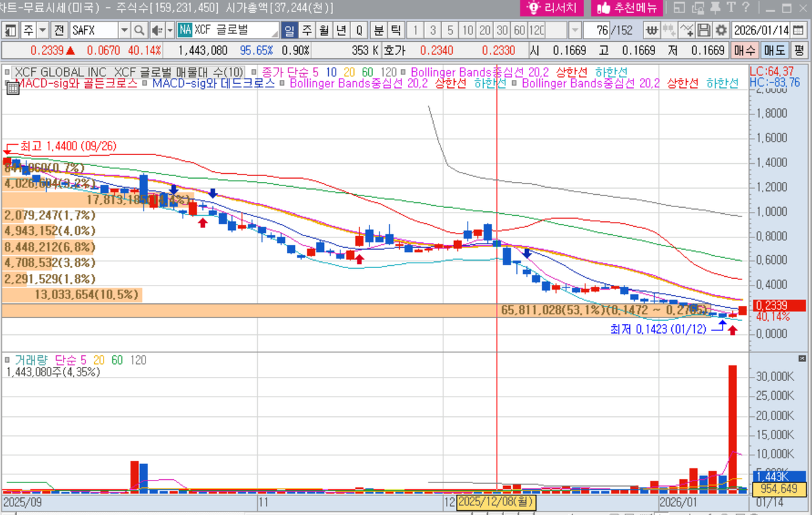Screen dimensions: 812x515
Task: Open help with the question mark icon
Action: click(x=744, y=8)
